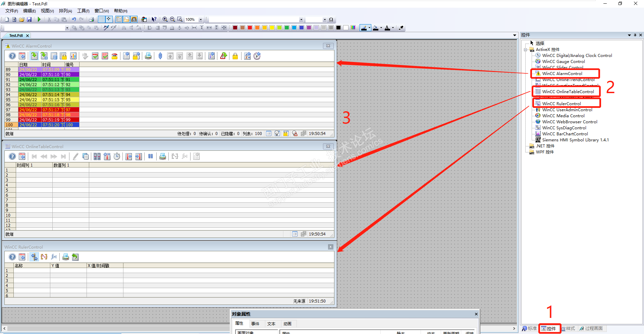Open the 视图 menu
The width and height of the screenshot is (644, 334).
coord(47,11)
